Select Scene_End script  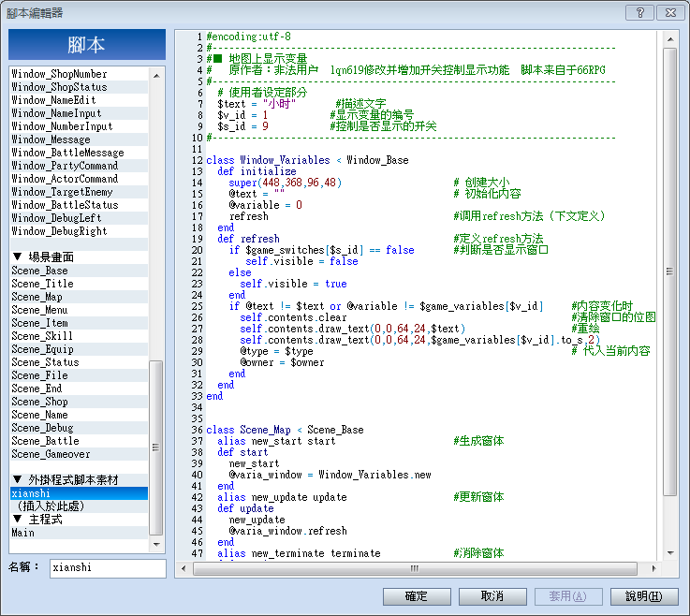click(80, 389)
